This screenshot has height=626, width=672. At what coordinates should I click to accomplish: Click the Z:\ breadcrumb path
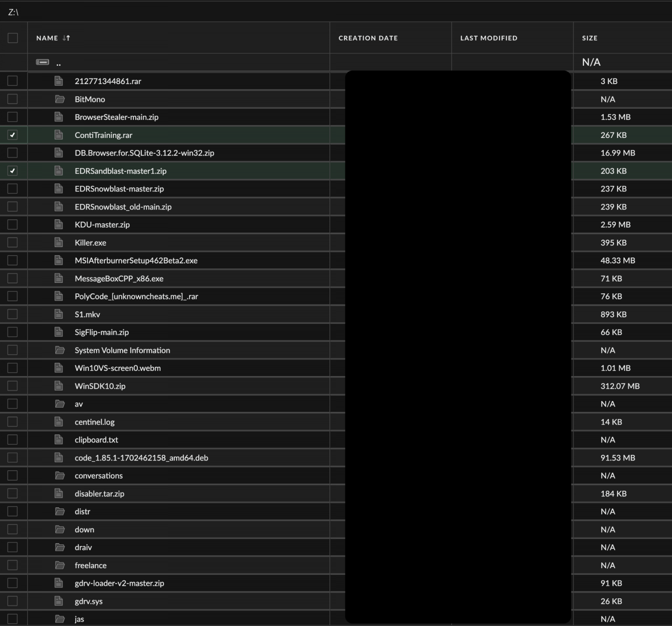(x=13, y=12)
